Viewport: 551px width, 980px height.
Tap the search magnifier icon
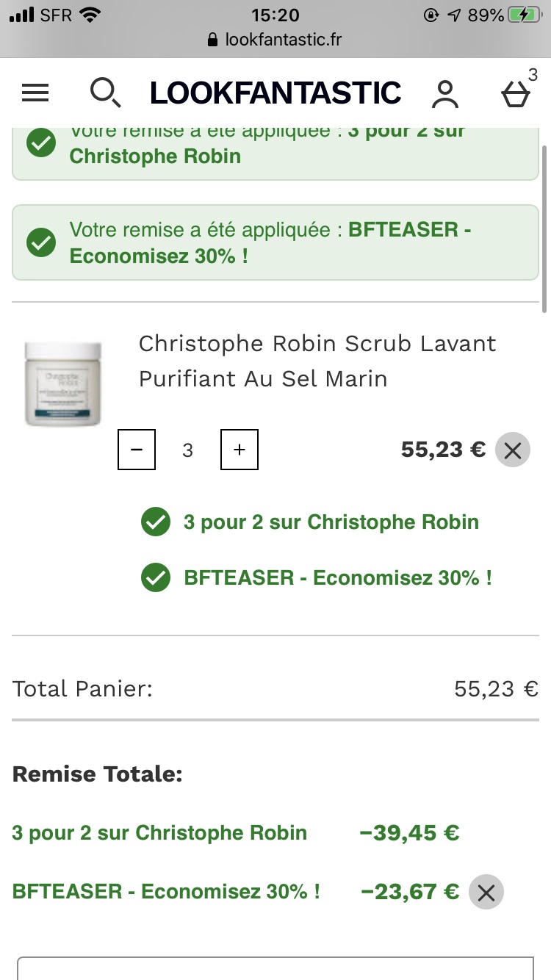[106, 93]
